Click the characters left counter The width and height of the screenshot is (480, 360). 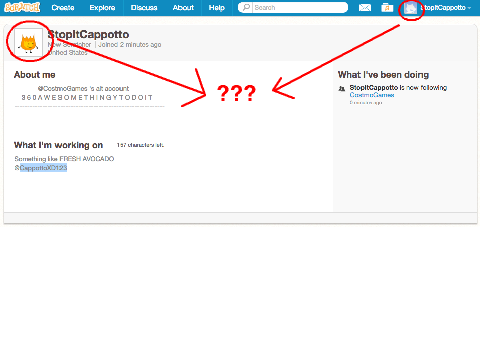point(140,145)
